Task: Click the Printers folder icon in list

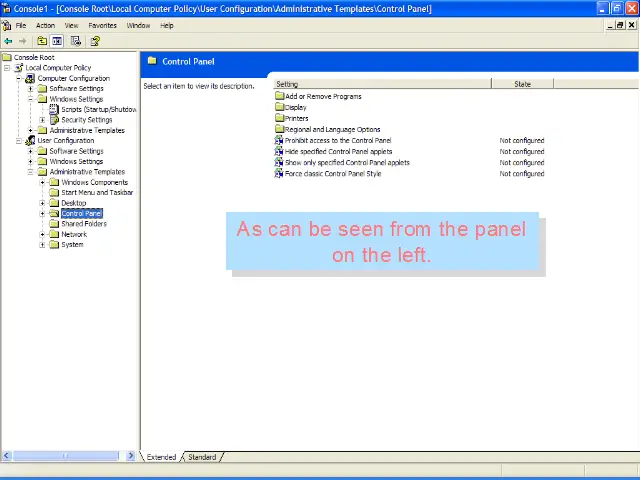Action: click(x=280, y=118)
